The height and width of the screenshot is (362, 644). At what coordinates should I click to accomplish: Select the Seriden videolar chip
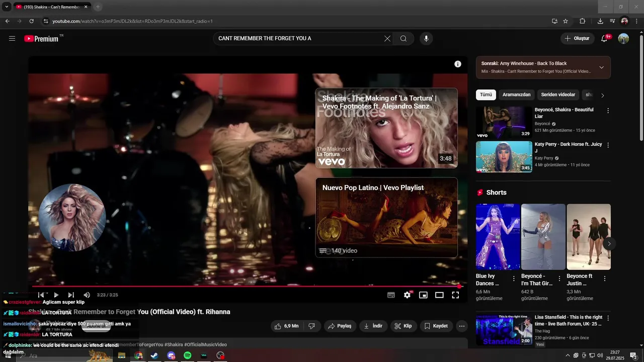click(558, 95)
